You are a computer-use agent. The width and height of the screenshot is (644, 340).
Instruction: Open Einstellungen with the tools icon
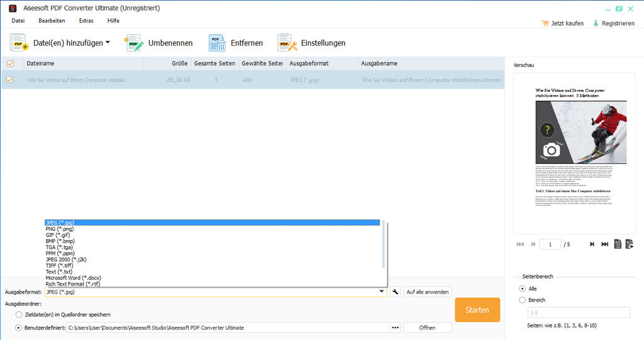(x=287, y=43)
